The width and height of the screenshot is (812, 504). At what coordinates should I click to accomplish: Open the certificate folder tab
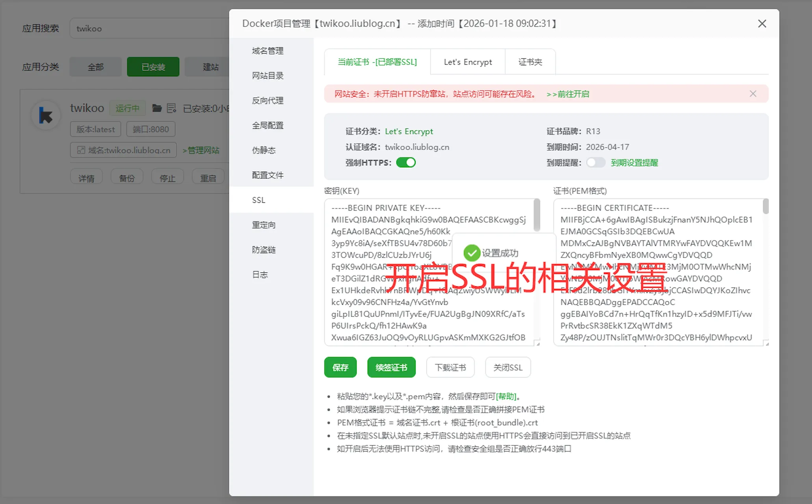(x=530, y=62)
